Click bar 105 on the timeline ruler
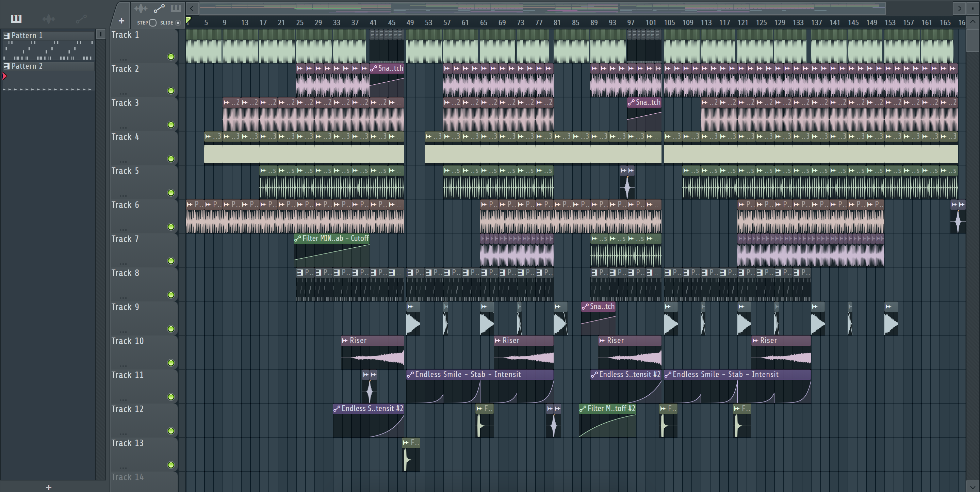Image resolution: width=980 pixels, height=492 pixels. [x=669, y=23]
